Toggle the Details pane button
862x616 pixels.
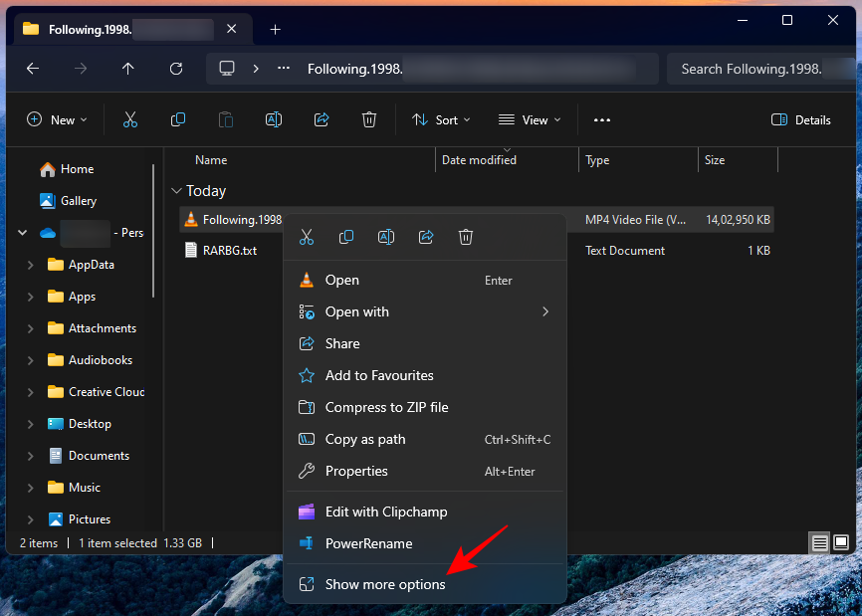pos(800,119)
